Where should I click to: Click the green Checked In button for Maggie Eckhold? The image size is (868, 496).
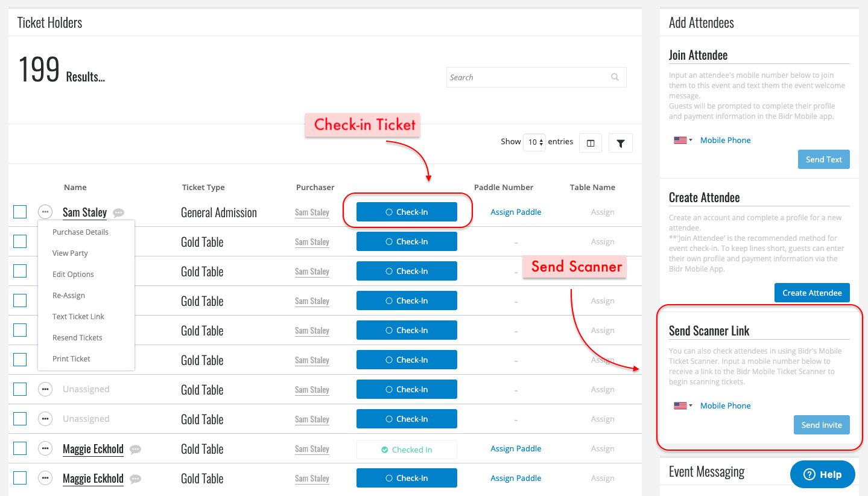(407, 450)
